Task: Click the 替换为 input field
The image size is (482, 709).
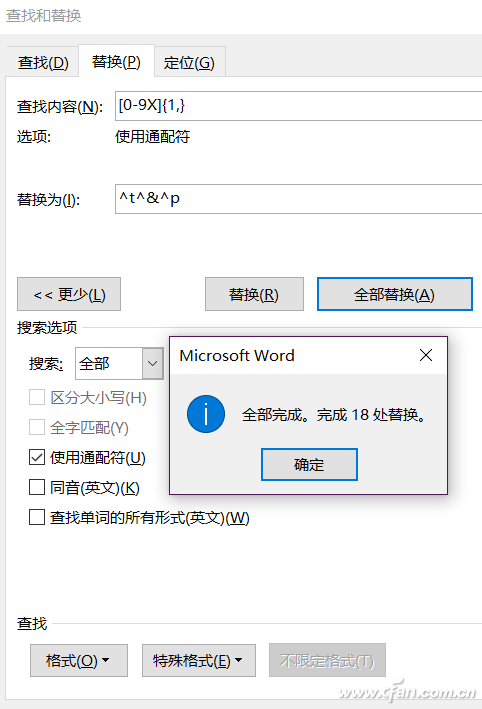Action: (x=298, y=199)
